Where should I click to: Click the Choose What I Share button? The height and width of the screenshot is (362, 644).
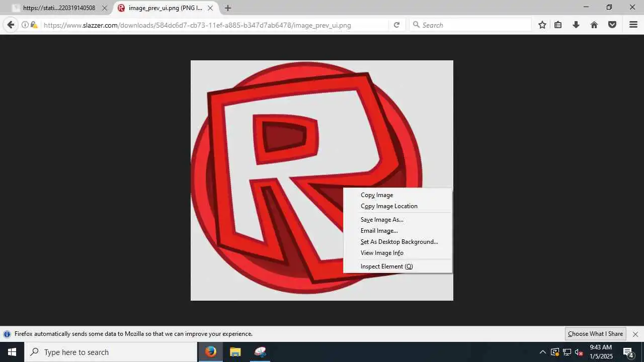pos(595,334)
